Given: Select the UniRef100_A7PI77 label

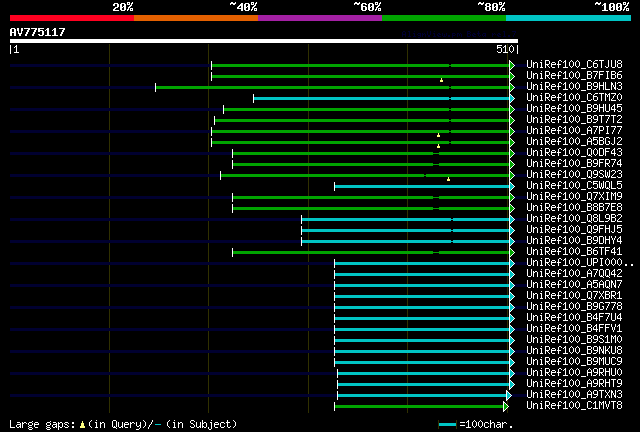Looking at the screenshot, I should (574, 131).
